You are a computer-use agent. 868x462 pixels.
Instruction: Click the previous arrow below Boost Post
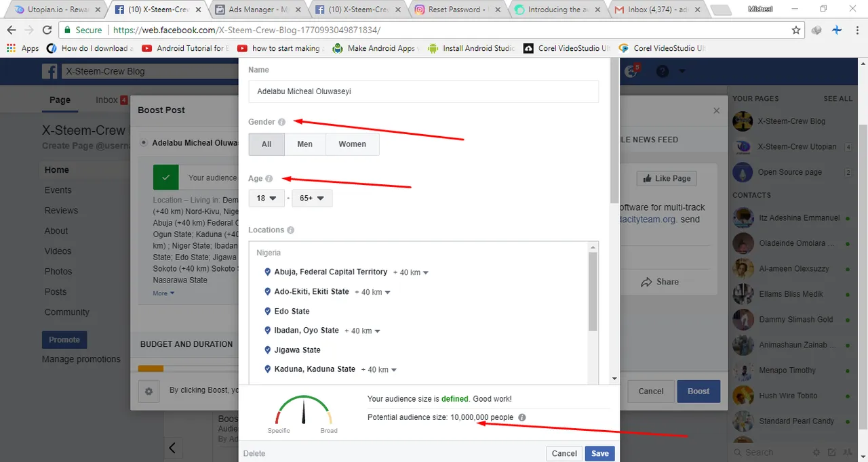172,448
